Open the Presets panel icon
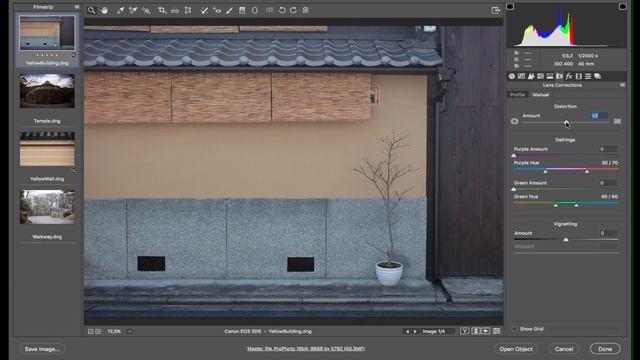 [x=588, y=76]
